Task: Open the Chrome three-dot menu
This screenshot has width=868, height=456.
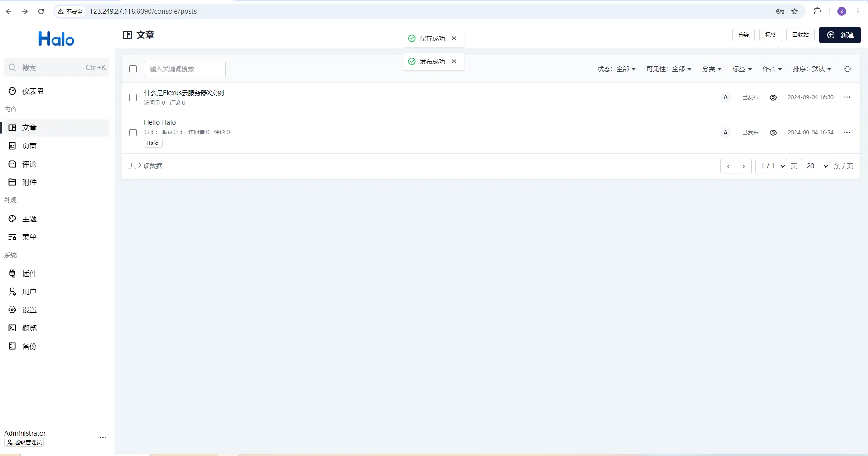Action: [858, 11]
